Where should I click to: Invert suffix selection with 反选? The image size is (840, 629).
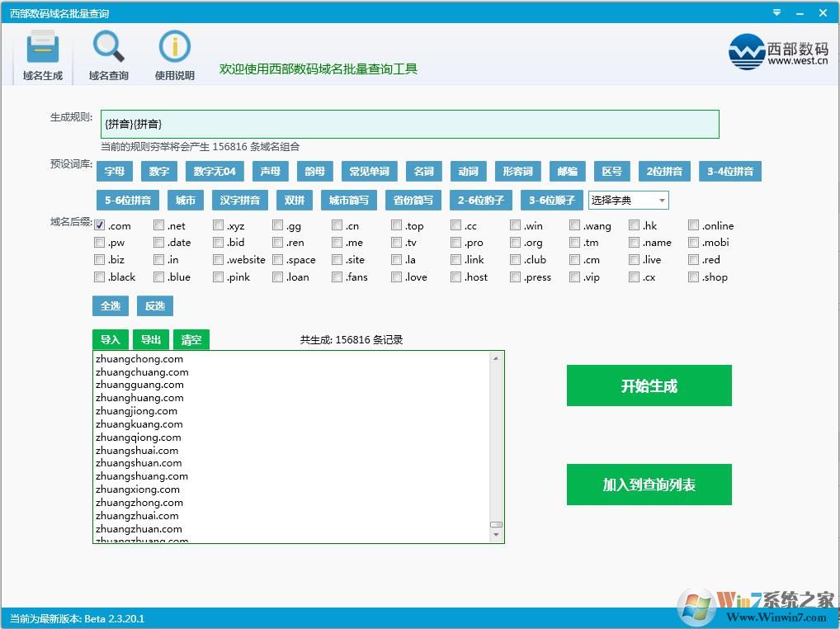tap(155, 305)
